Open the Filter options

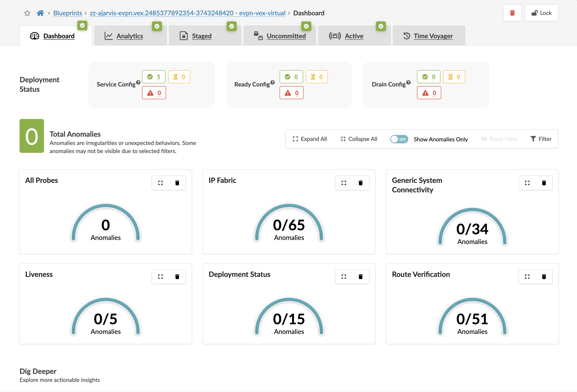[541, 139]
